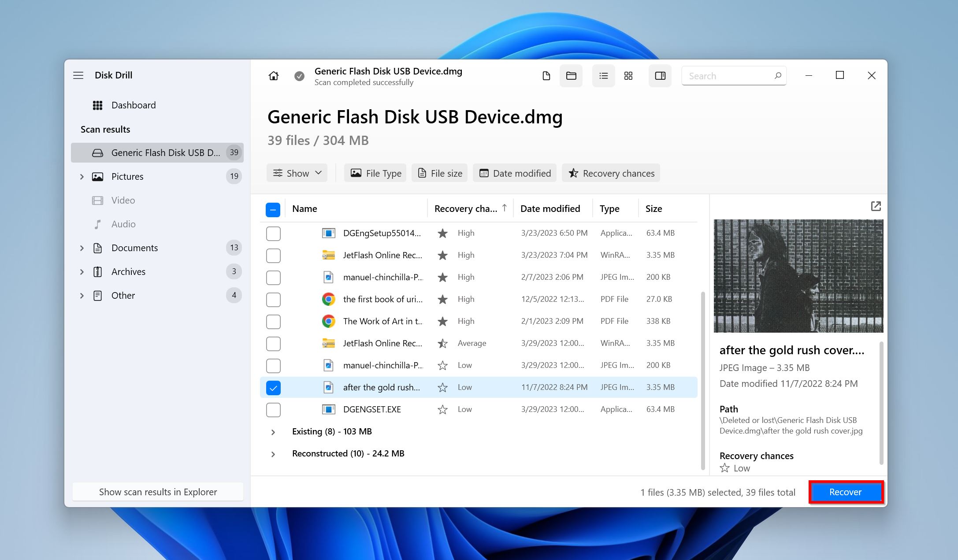
Task: Expand the Reconstructed (10) - 24.2 MB group
Action: (273, 453)
